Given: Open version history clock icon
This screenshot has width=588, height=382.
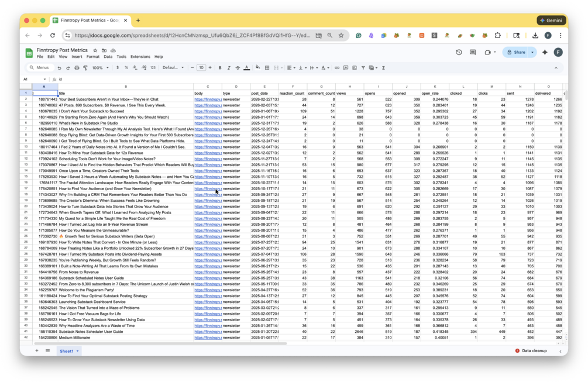Looking at the screenshot, I should click(459, 53).
